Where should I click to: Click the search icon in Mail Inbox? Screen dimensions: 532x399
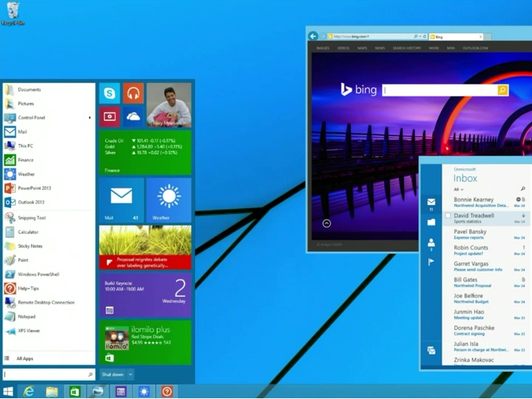[523, 189]
